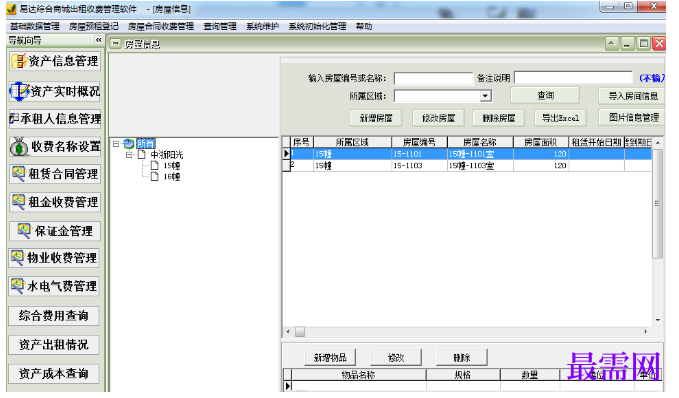Click the 物品名称 column header
This screenshot has width=679, height=398.
click(x=359, y=375)
